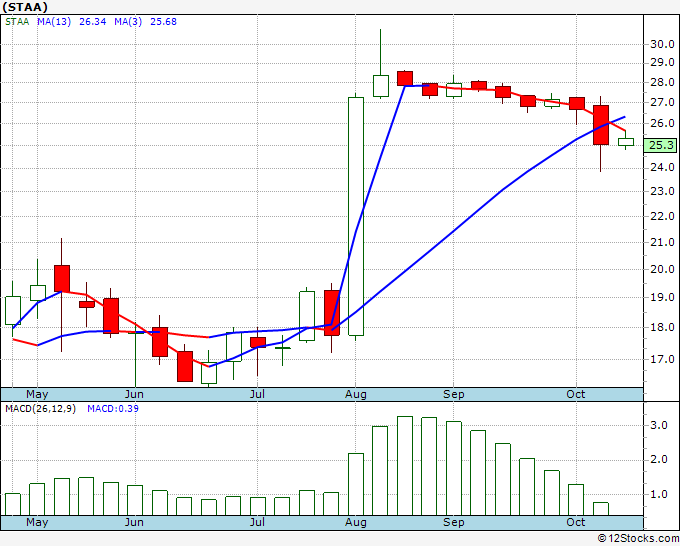Click Aug on the price chart axis
Image resolution: width=680 pixels, height=546 pixels.
(x=356, y=395)
